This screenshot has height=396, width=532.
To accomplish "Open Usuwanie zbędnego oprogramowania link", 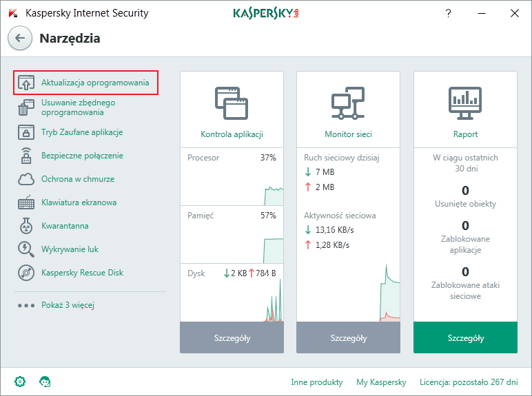I will point(78,107).
